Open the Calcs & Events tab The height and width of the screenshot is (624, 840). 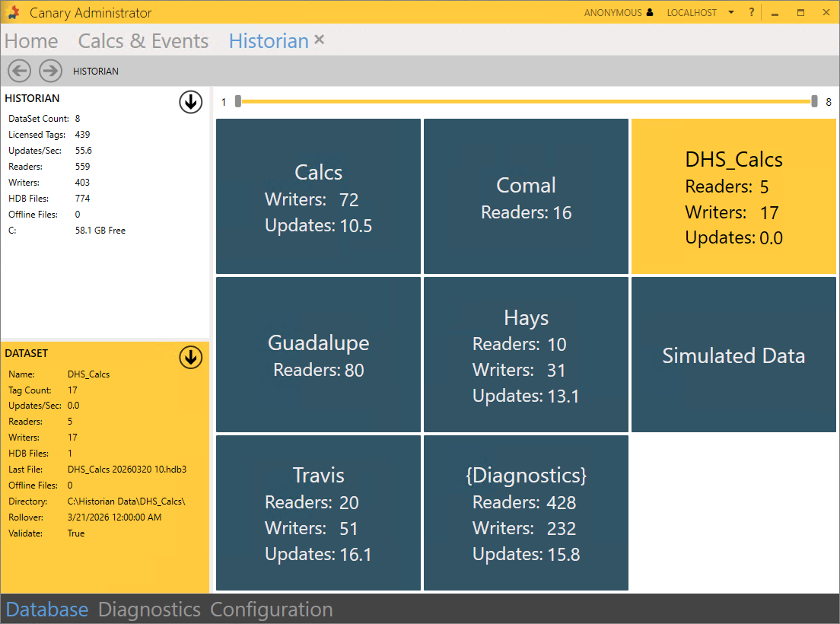[x=143, y=41]
